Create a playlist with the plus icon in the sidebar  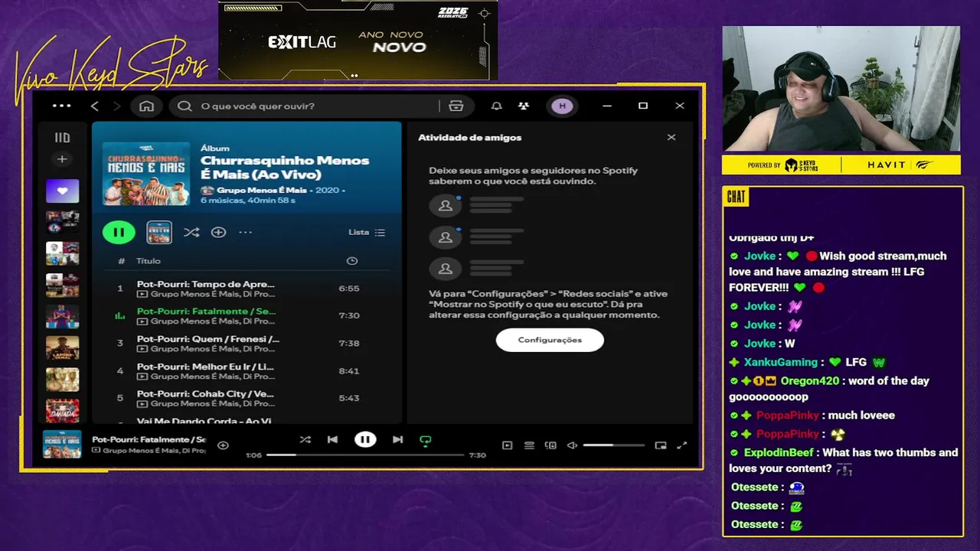coord(62,159)
